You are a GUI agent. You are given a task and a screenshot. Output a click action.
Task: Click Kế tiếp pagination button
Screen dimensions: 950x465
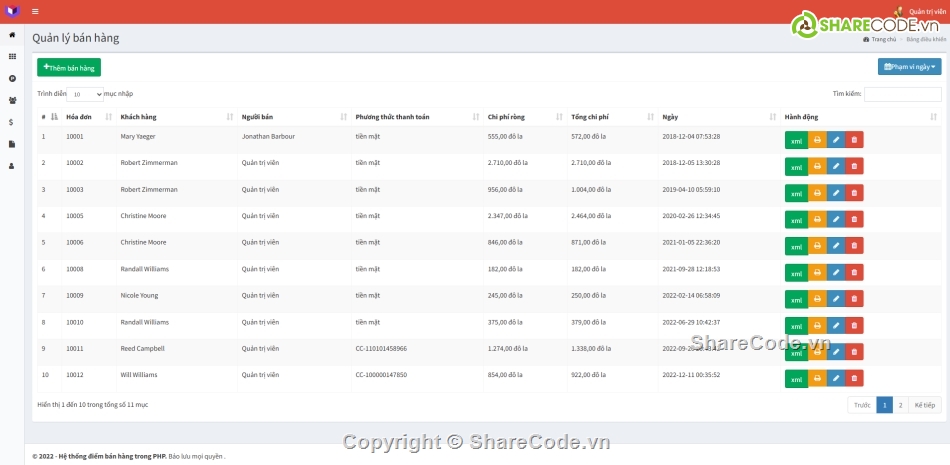924,405
